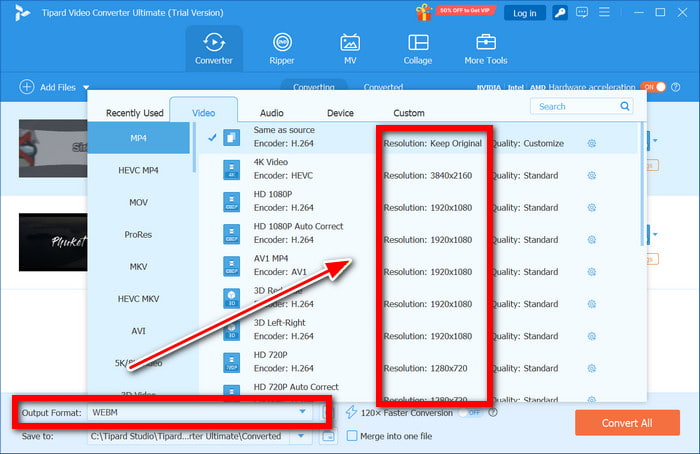Open the MV maker
The width and height of the screenshot is (700, 454).
350,49
